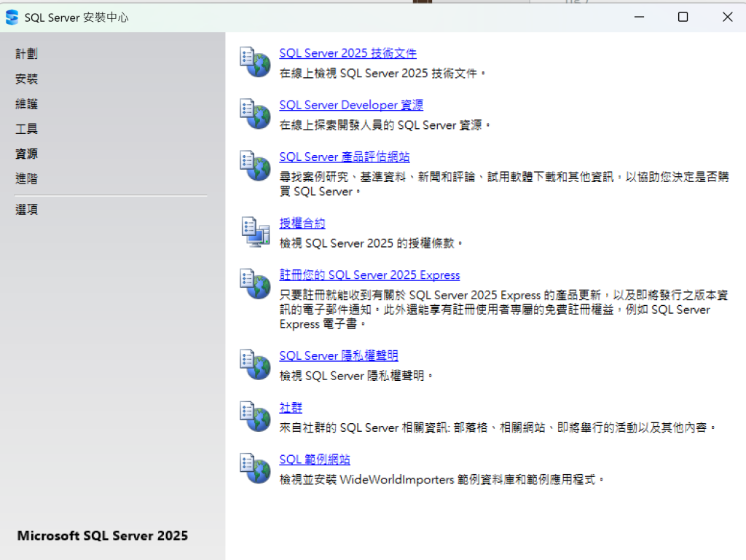Open the SQL Server 2025 技術文件 link
Viewport: 746px width, 560px height.
[348, 53]
